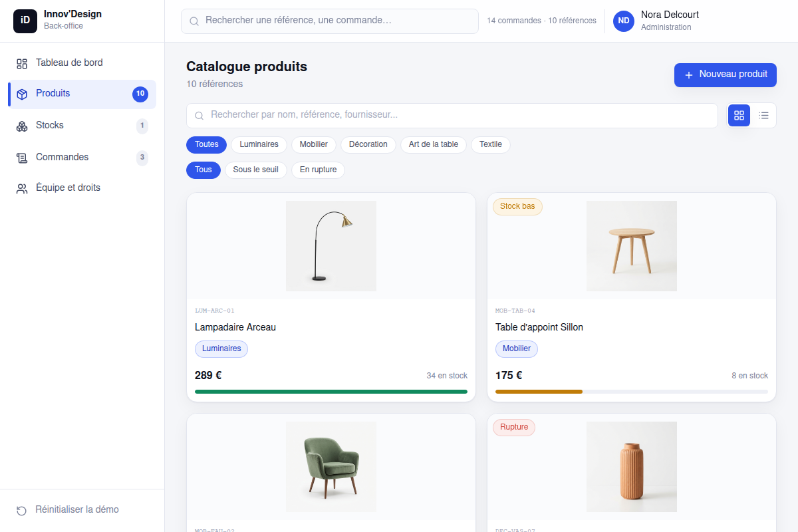Click the Administration role label
The width and height of the screenshot is (798, 532).
coord(666,27)
